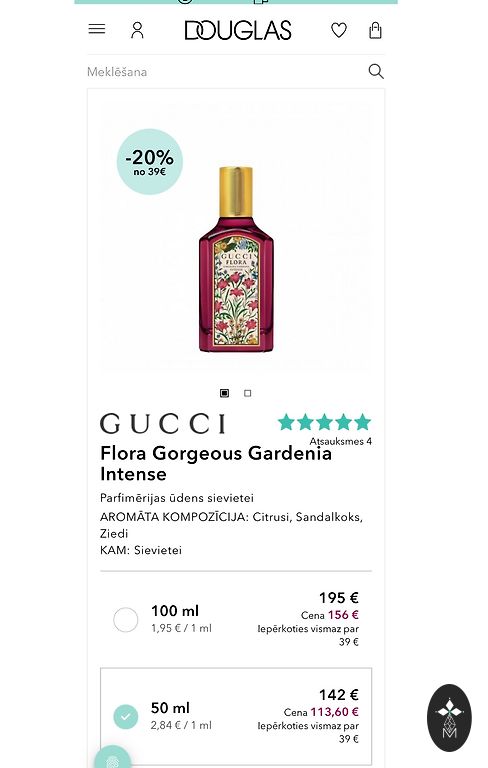This screenshot has height=768, width=488.
Task: Click the Gucci Flora perfume bottle image
Action: tap(236, 259)
